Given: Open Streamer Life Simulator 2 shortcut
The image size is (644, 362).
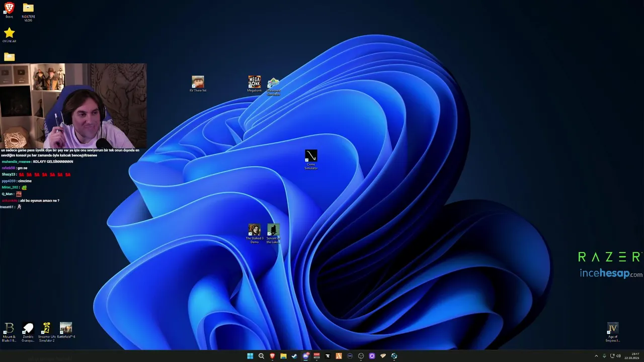Looking at the screenshot, I should pos(47,333).
